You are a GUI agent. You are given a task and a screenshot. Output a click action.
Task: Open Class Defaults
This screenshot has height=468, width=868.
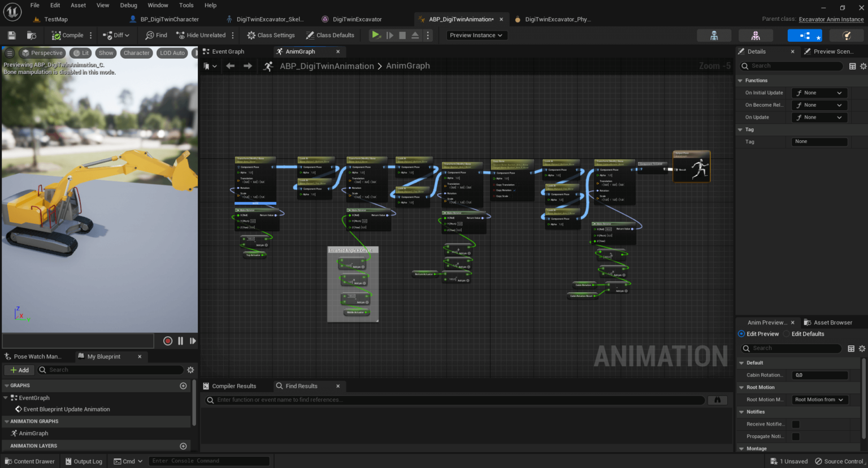click(x=330, y=35)
